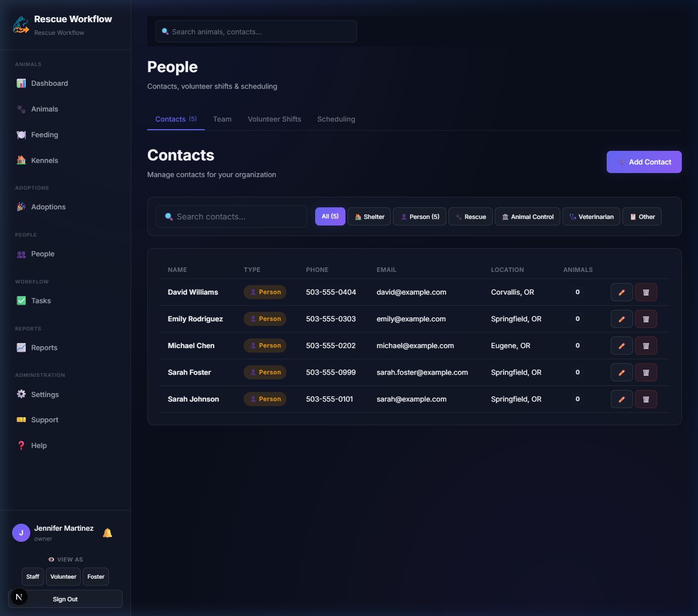
Task: Select the All (5) filter chip
Action: click(x=330, y=216)
